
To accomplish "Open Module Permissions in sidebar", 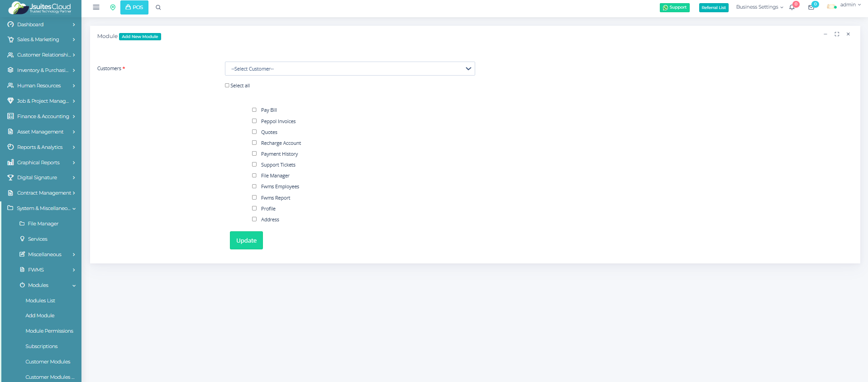I will pos(49,331).
